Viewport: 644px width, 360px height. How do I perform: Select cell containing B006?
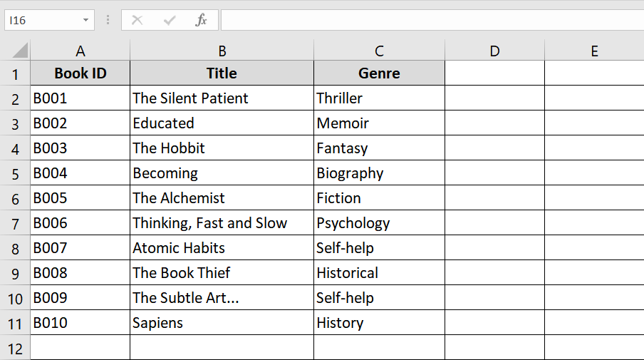point(80,223)
